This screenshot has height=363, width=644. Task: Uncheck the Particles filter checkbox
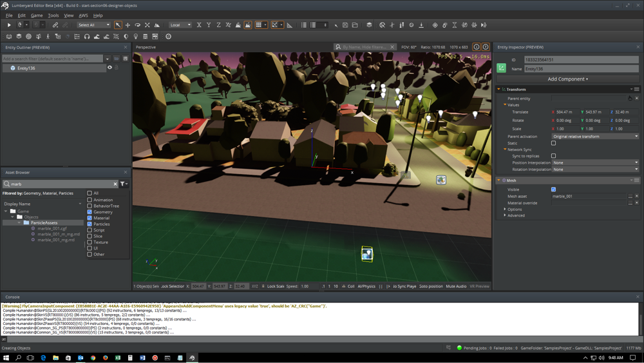90,224
